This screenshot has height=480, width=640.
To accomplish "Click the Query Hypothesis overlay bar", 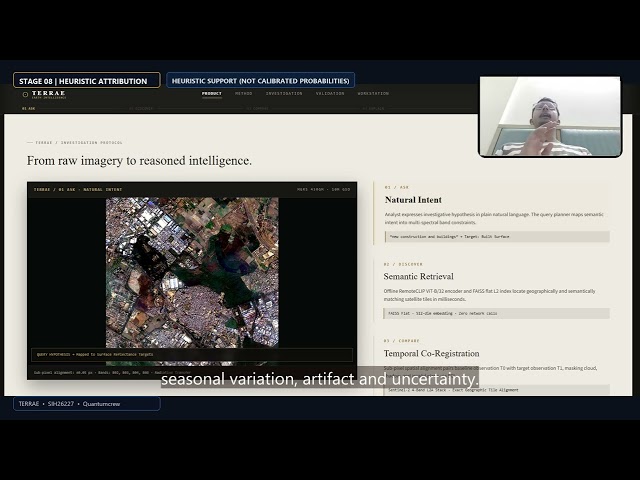I will pyautogui.click(x=192, y=354).
